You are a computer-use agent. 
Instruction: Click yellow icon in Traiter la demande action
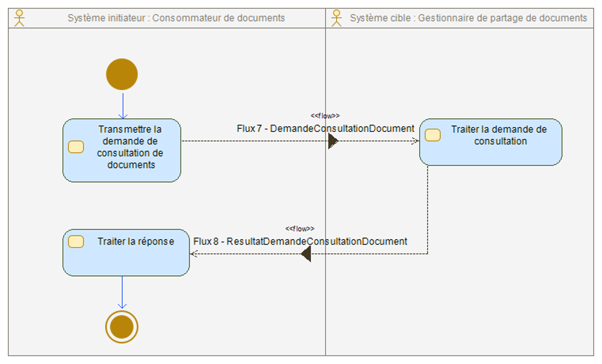tap(432, 135)
